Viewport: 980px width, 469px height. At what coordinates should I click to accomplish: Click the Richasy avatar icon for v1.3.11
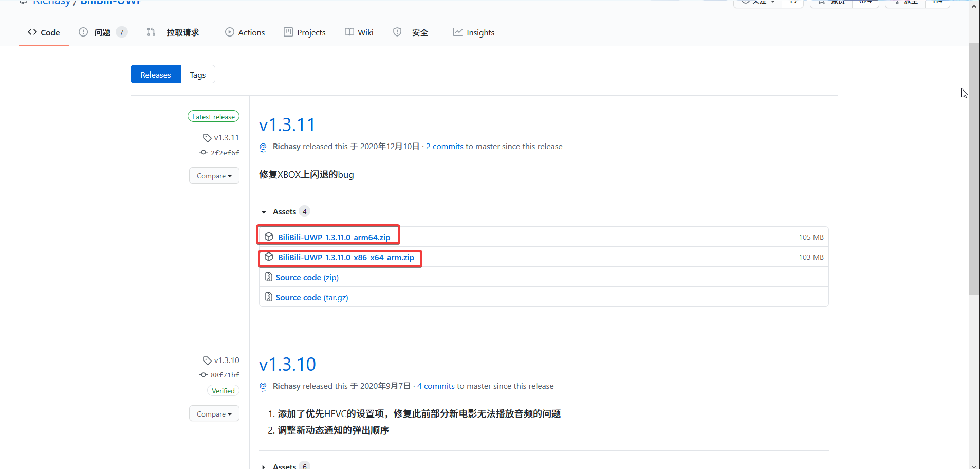coord(263,147)
